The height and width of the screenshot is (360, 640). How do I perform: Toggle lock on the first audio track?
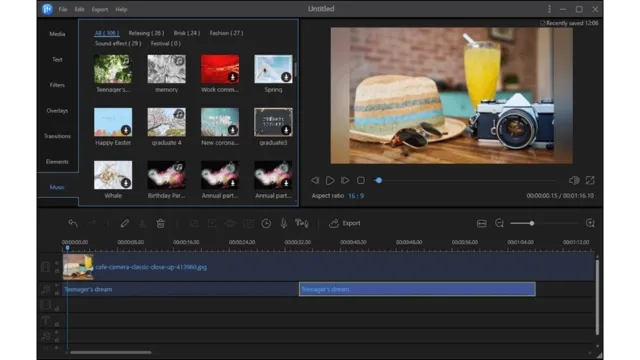pyautogui.click(x=57, y=293)
